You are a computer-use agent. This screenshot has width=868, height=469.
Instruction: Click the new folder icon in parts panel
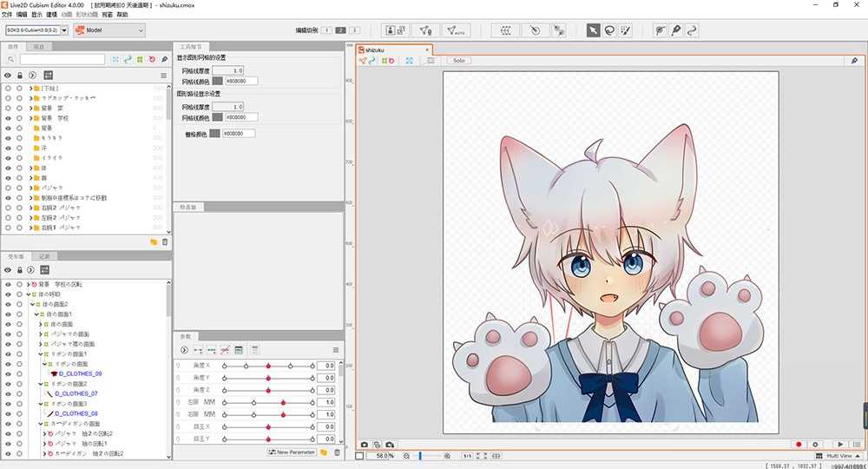154,242
